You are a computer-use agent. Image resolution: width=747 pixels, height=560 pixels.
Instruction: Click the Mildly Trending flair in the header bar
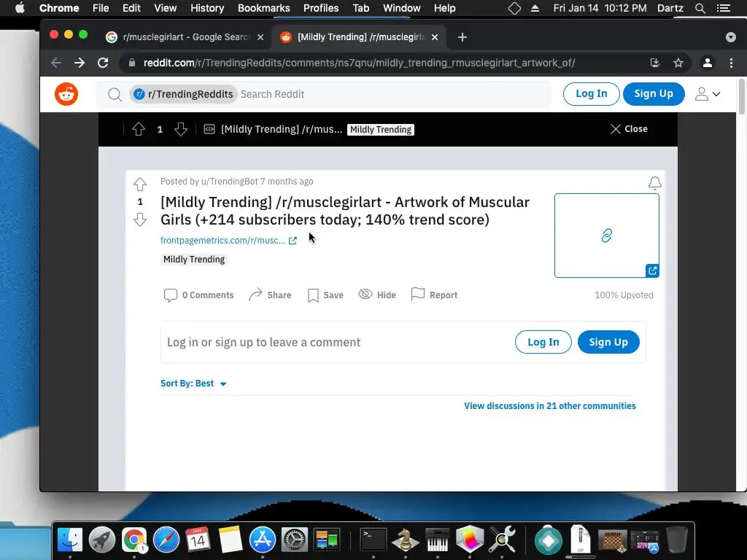(x=381, y=130)
